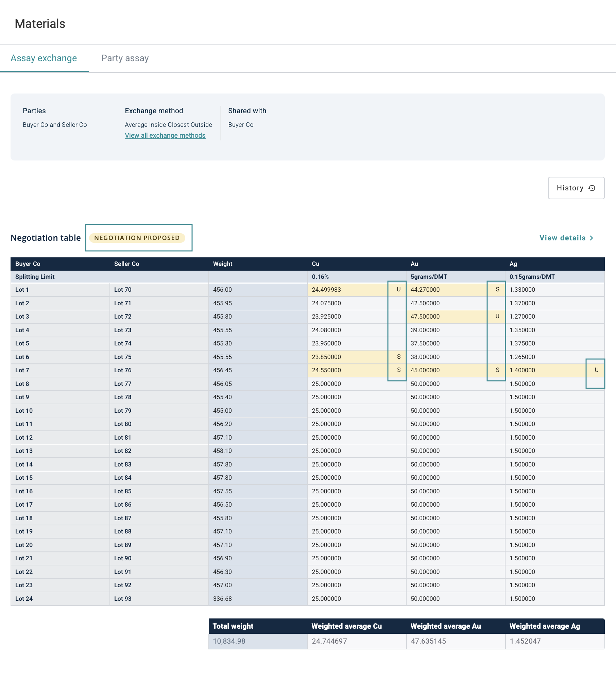Select the Lot 1 Cu value 24.499983

point(326,290)
